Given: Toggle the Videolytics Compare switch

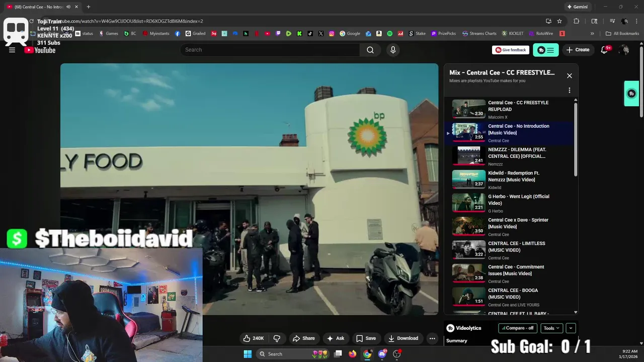Looking at the screenshot, I should tap(518, 328).
